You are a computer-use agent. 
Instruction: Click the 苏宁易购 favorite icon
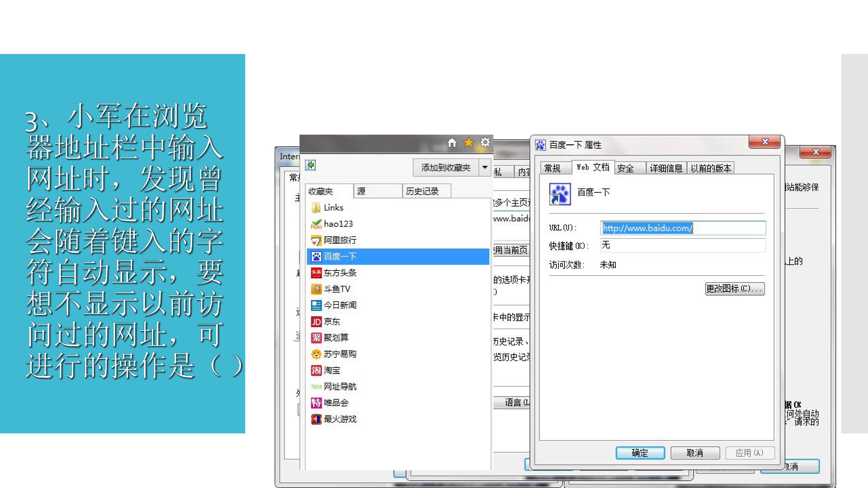[316, 354]
